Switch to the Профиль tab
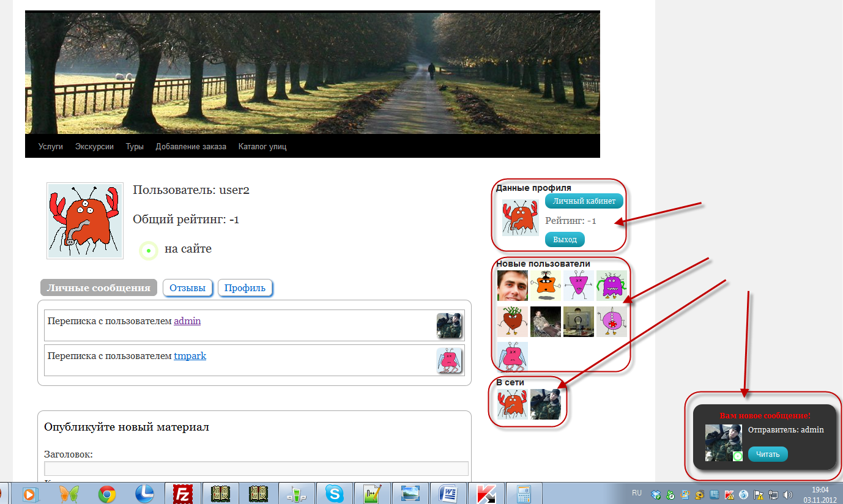The width and height of the screenshot is (843, 504). 245,288
